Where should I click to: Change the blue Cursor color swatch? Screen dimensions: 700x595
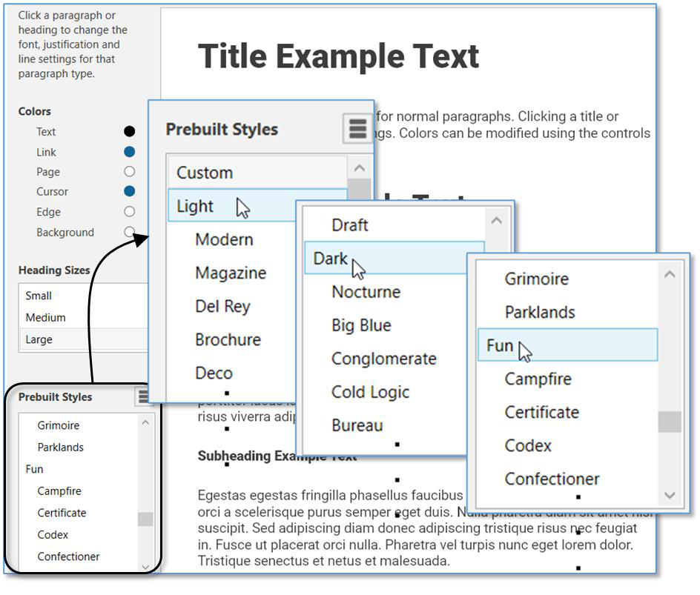[x=129, y=191]
